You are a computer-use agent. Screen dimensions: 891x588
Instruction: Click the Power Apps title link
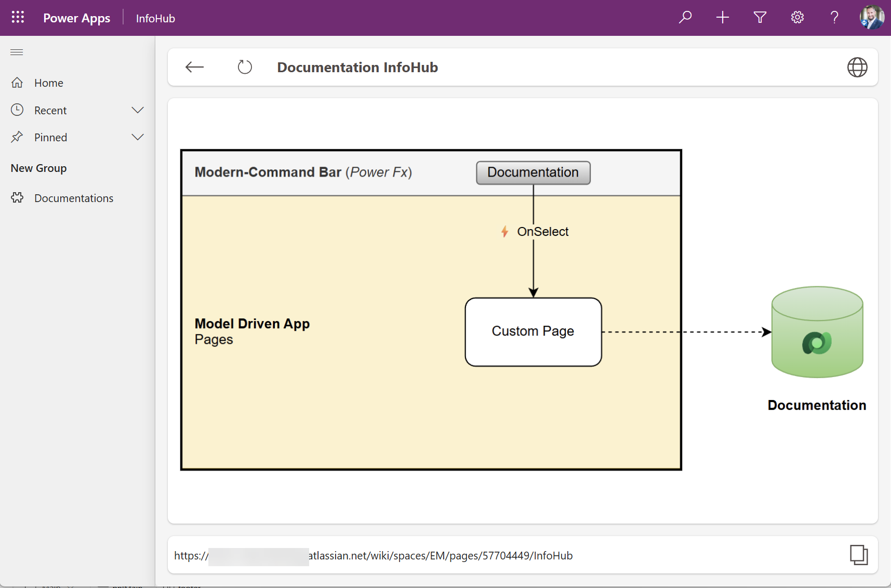(x=76, y=18)
